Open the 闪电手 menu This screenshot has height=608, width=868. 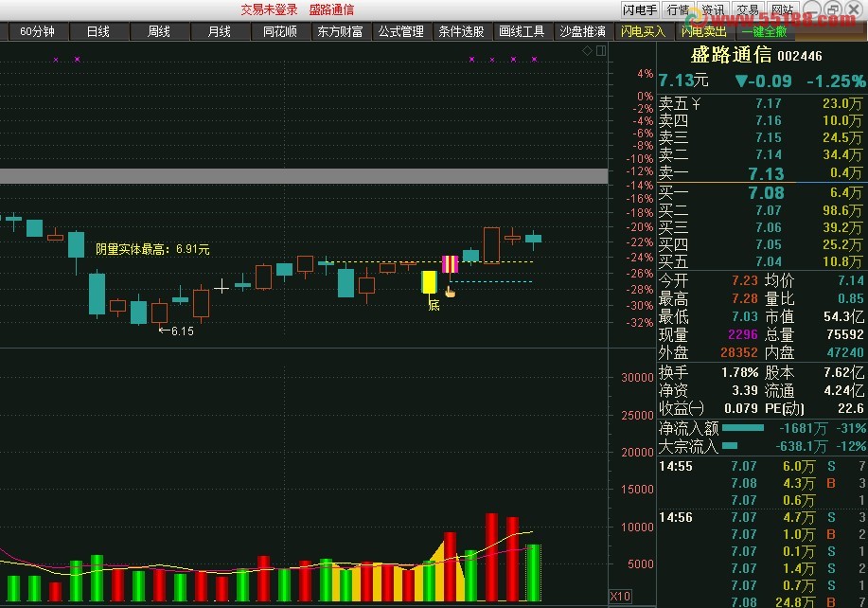coord(639,10)
